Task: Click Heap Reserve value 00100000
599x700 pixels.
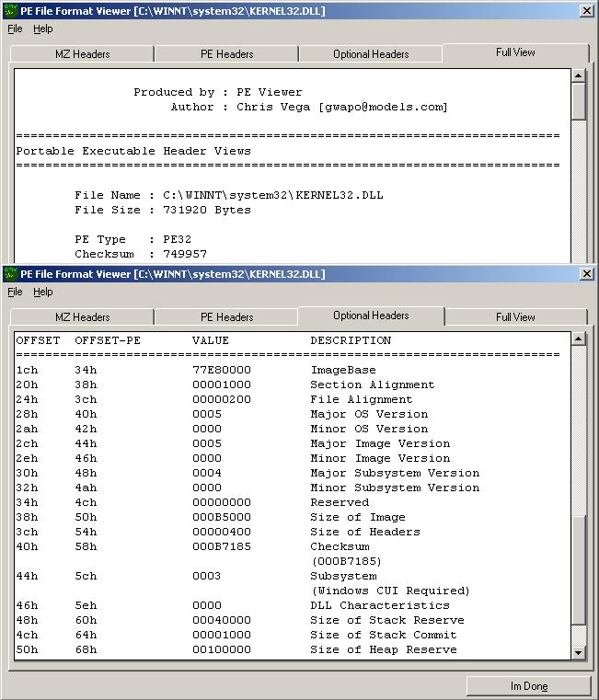Action: 222,650
